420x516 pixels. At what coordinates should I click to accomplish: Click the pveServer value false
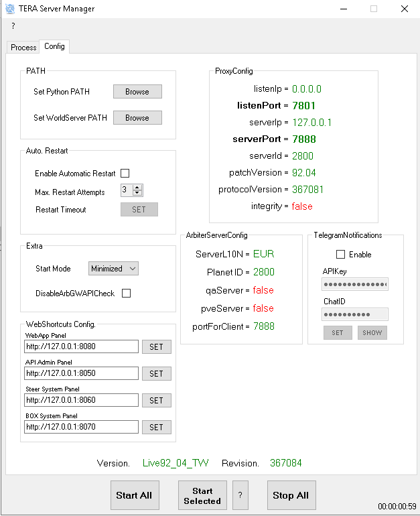click(x=263, y=308)
